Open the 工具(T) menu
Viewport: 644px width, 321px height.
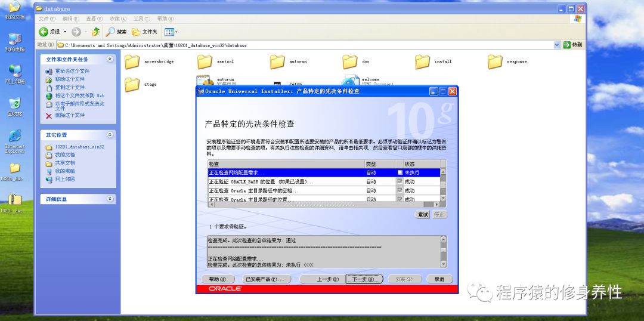142,19
